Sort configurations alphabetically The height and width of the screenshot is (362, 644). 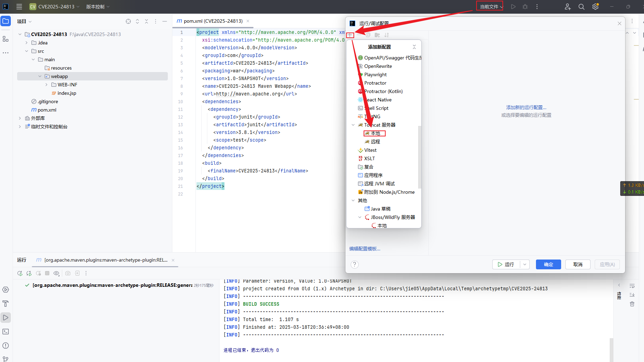tap(386, 35)
